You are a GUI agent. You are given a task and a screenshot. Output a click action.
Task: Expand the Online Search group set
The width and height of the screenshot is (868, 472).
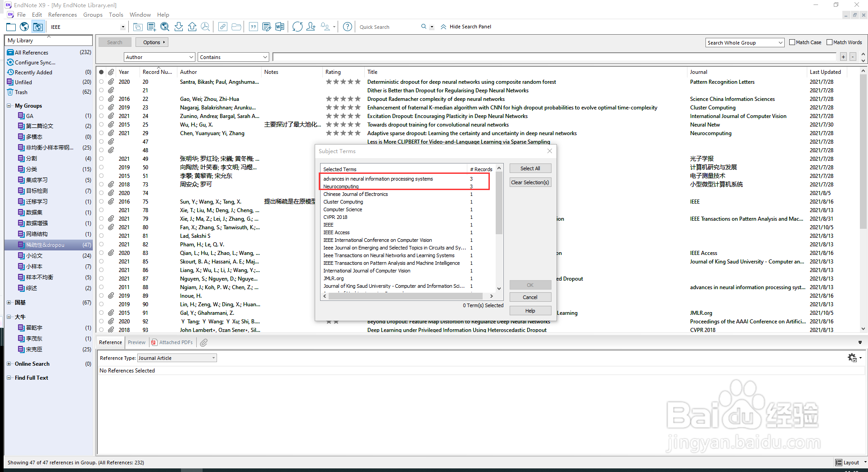tap(9, 364)
